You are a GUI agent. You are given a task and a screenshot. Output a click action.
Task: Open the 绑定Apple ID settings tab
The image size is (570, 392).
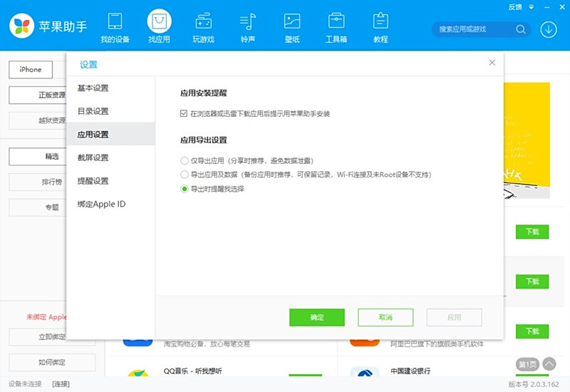[102, 205]
